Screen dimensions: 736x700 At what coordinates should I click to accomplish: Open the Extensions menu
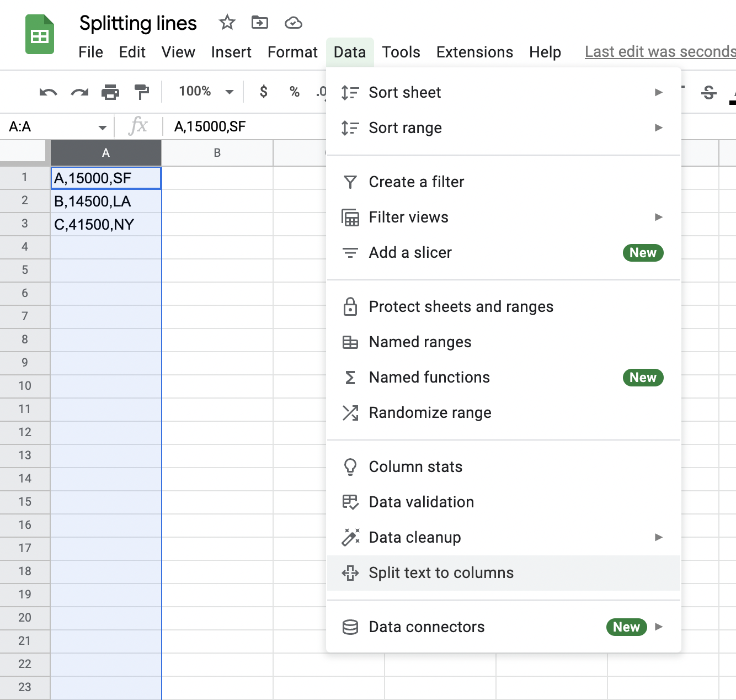474,52
